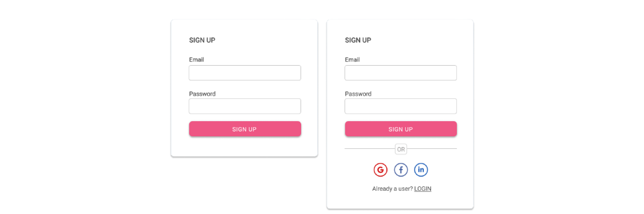Click the SIGN UP heading in left card
Viewport: 644px width, 214px height.
click(202, 40)
